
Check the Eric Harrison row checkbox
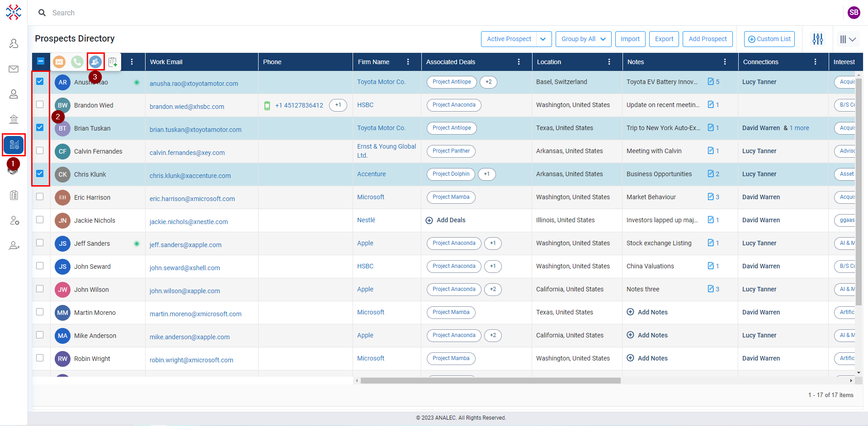pyautogui.click(x=40, y=197)
